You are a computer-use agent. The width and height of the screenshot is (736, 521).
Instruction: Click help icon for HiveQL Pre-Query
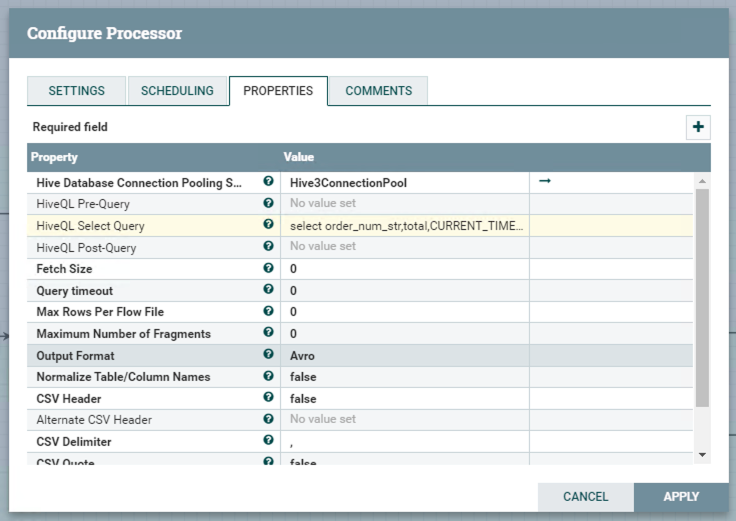(268, 204)
